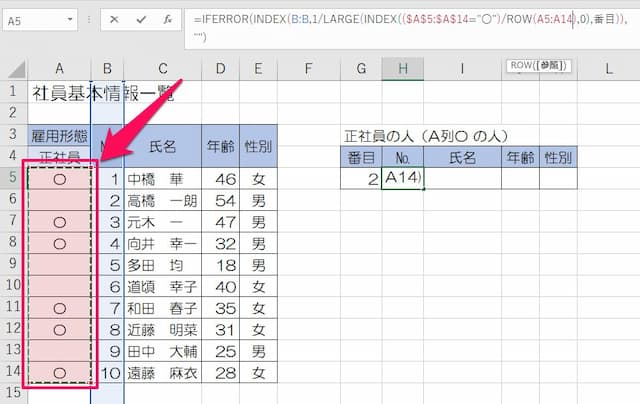This screenshot has width=640, height=404.
Task: Click gender cell for 田中 大輔
Action: point(258,351)
